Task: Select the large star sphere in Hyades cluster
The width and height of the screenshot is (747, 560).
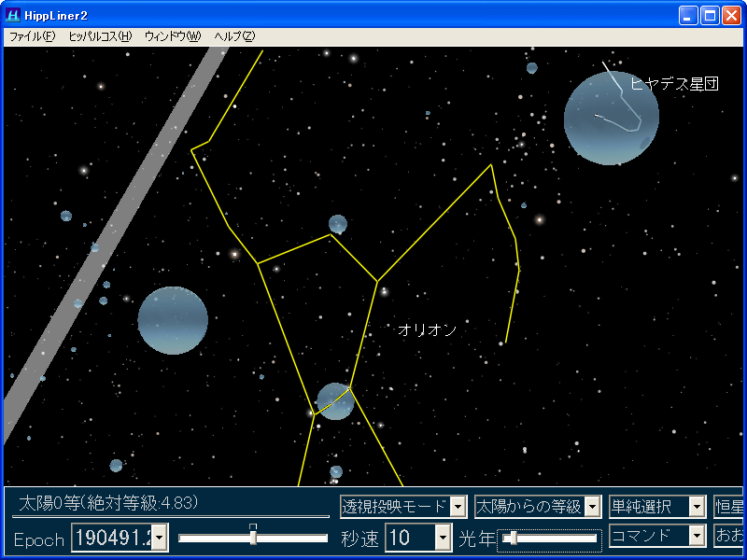Action: pos(612,118)
